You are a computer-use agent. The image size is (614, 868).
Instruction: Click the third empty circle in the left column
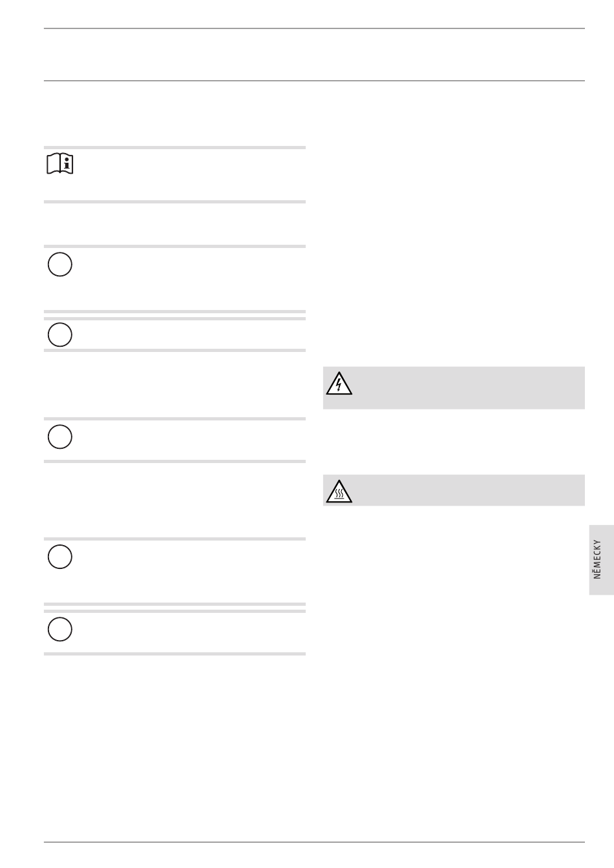tap(59, 437)
